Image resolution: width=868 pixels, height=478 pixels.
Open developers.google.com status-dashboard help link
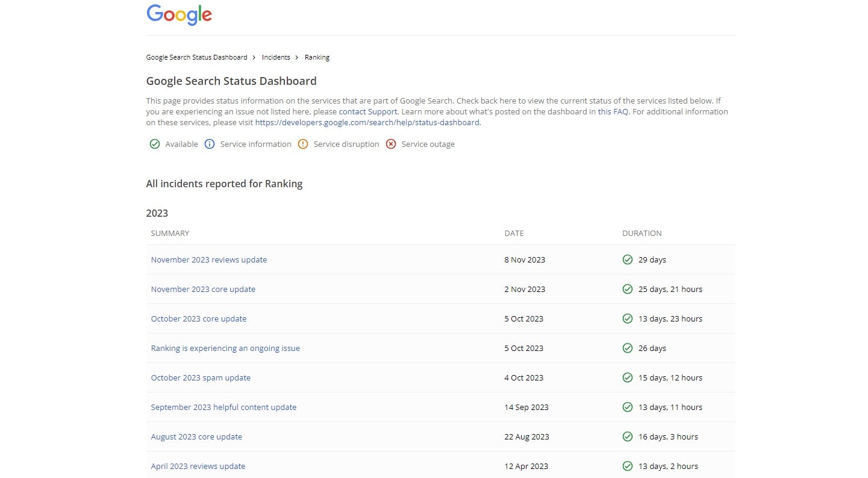tap(367, 122)
